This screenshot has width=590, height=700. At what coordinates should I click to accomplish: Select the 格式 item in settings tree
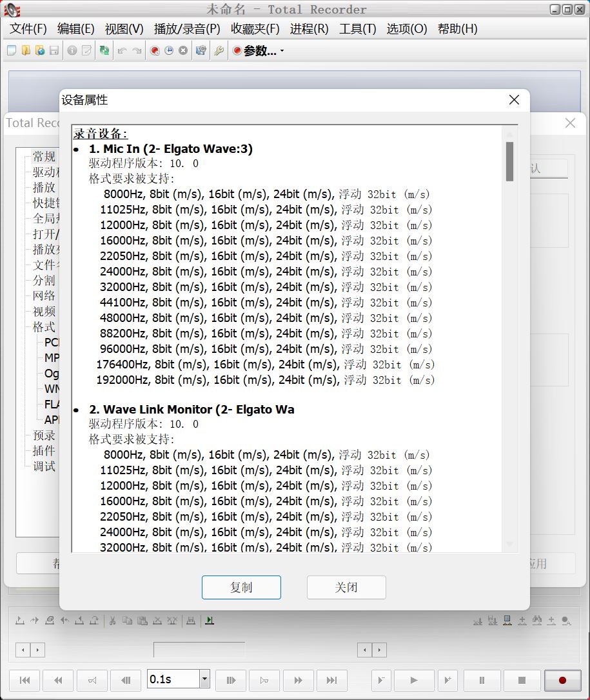pos(44,326)
